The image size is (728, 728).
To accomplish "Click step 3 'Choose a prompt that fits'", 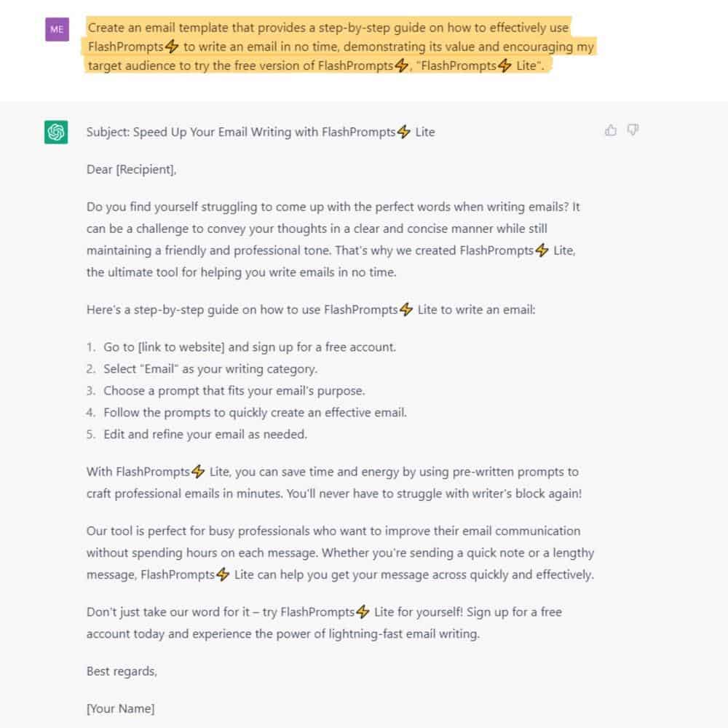I will coord(234,390).
